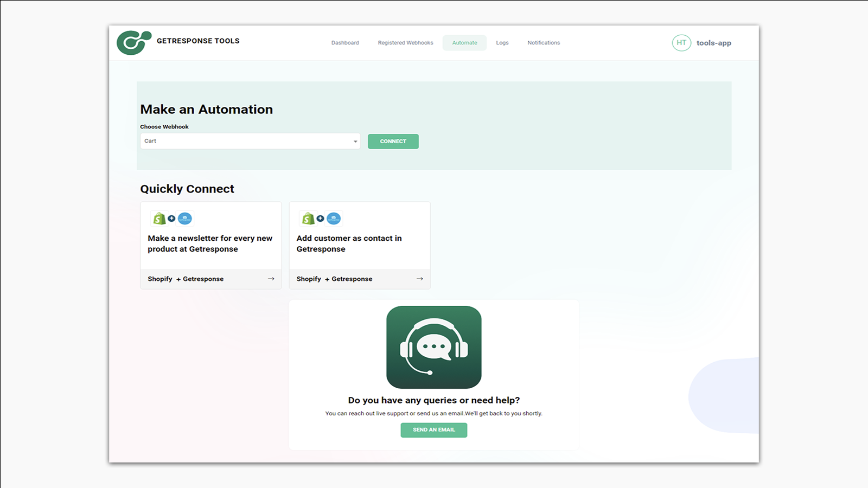This screenshot has width=868, height=488.
Task: Open the Shopify + Getresponse newsletter link
Action: tap(186, 279)
